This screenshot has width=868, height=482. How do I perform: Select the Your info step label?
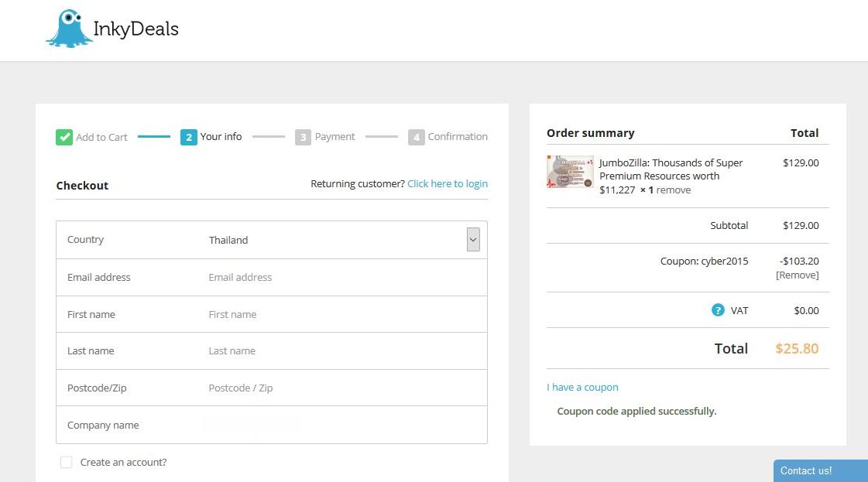click(221, 137)
